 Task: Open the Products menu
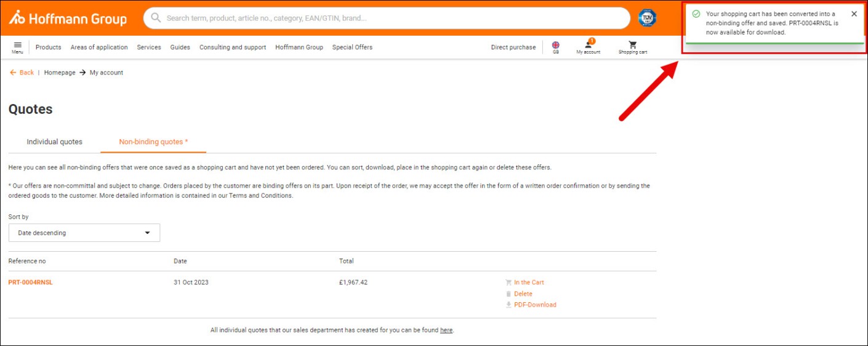pyautogui.click(x=48, y=47)
